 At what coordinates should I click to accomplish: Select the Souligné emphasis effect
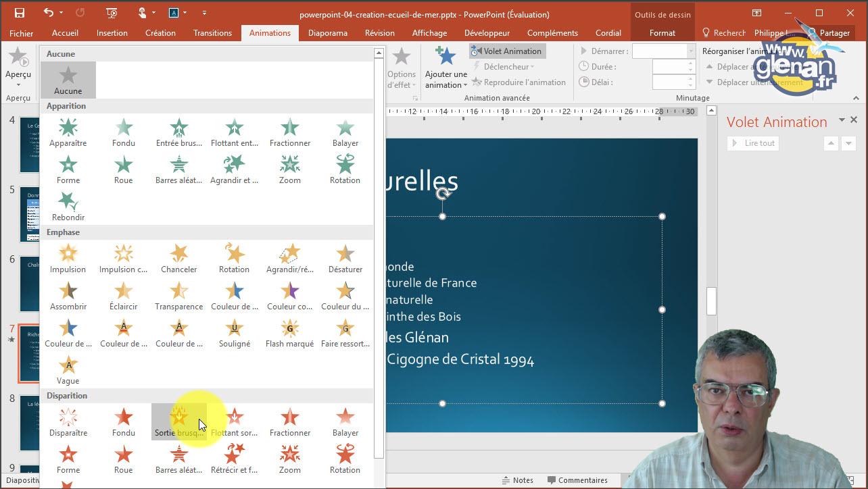click(x=235, y=333)
